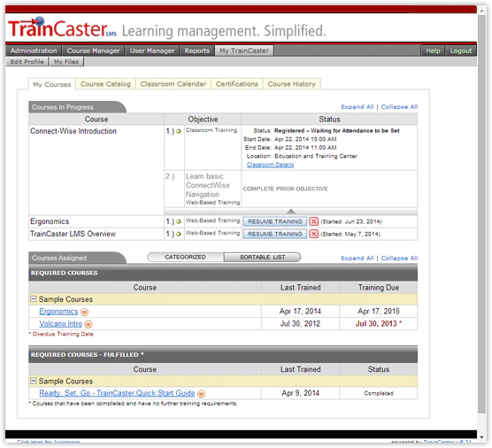Collapse All in Courses Assigned
This screenshot has width=492, height=448.
[399, 258]
